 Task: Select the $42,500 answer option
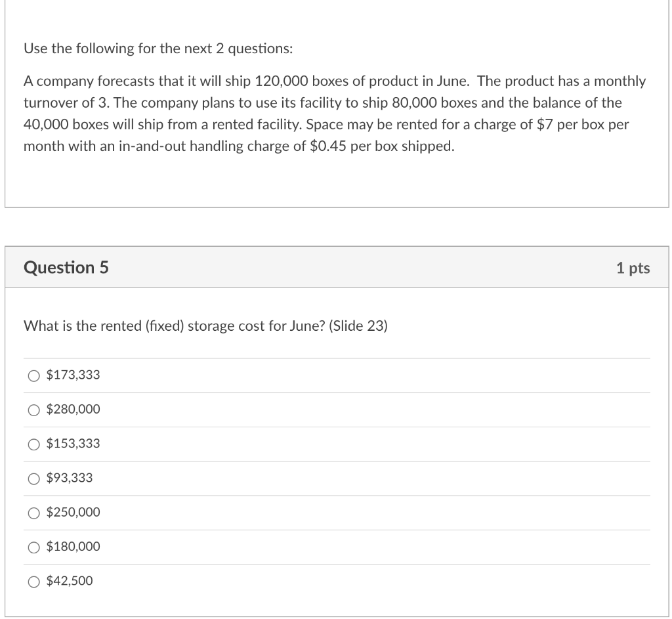pos(33,581)
